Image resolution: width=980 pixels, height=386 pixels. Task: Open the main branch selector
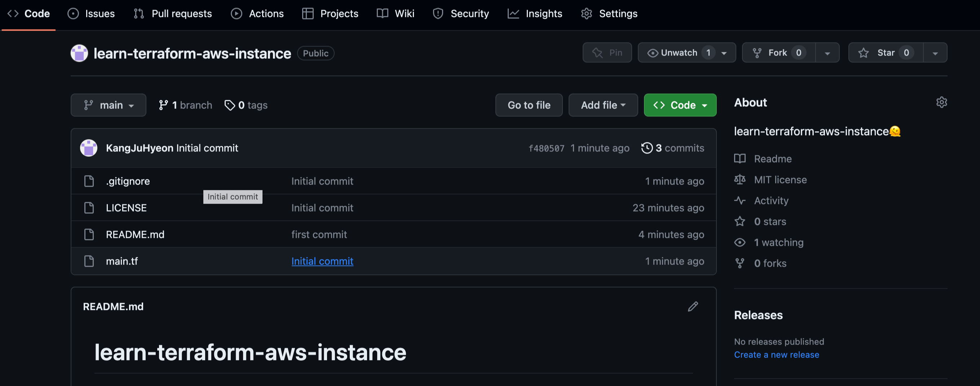(109, 105)
